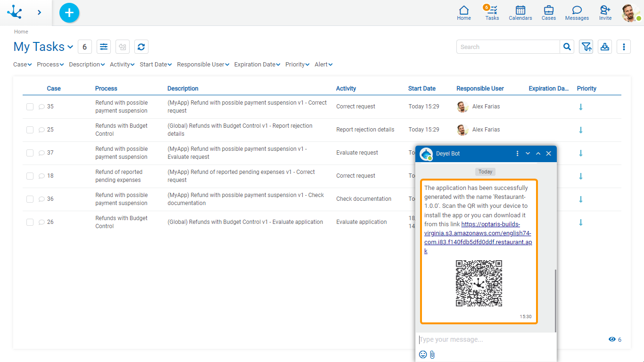Sort by the Start Date column header
644x362 pixels.
[422, 88]
